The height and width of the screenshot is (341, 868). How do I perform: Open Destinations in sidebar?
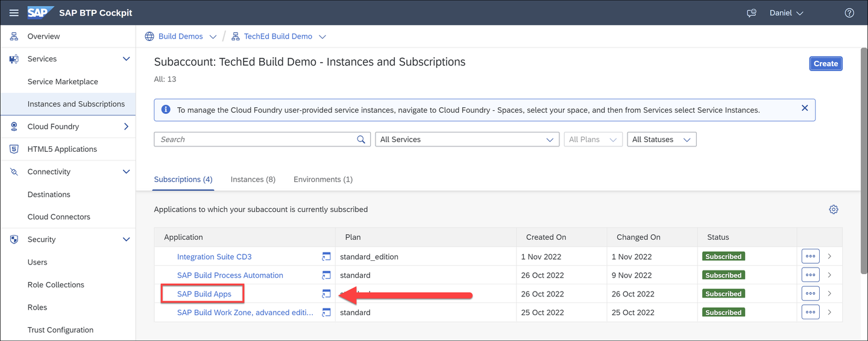(x=49, y=194)
